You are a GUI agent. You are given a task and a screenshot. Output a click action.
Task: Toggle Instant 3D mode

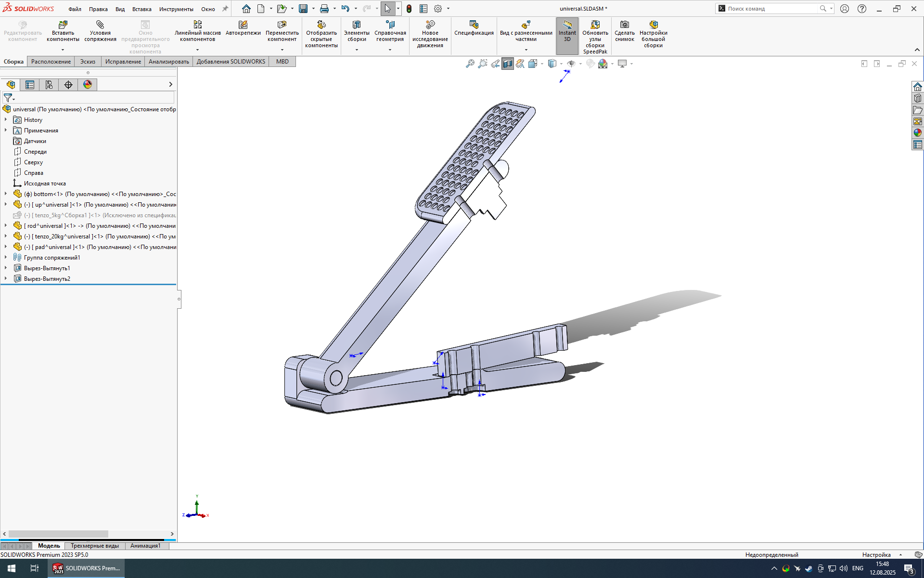pos(567,36)
